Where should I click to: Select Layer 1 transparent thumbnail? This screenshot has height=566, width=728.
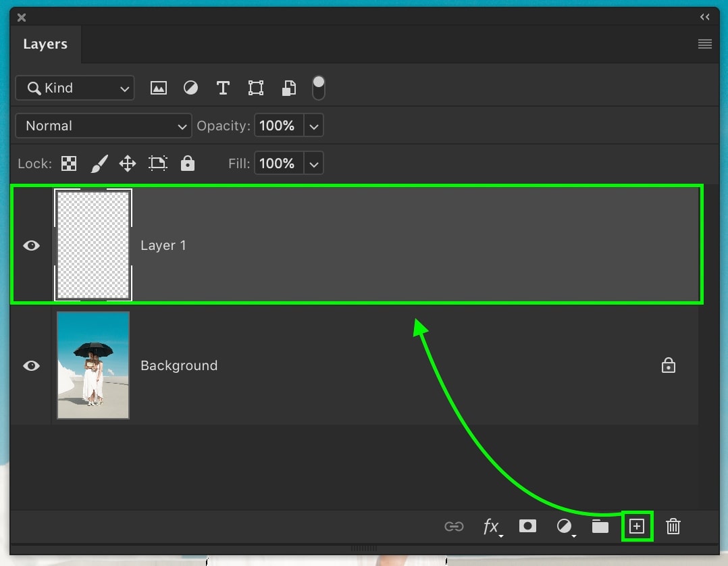(x=93, y=245)
